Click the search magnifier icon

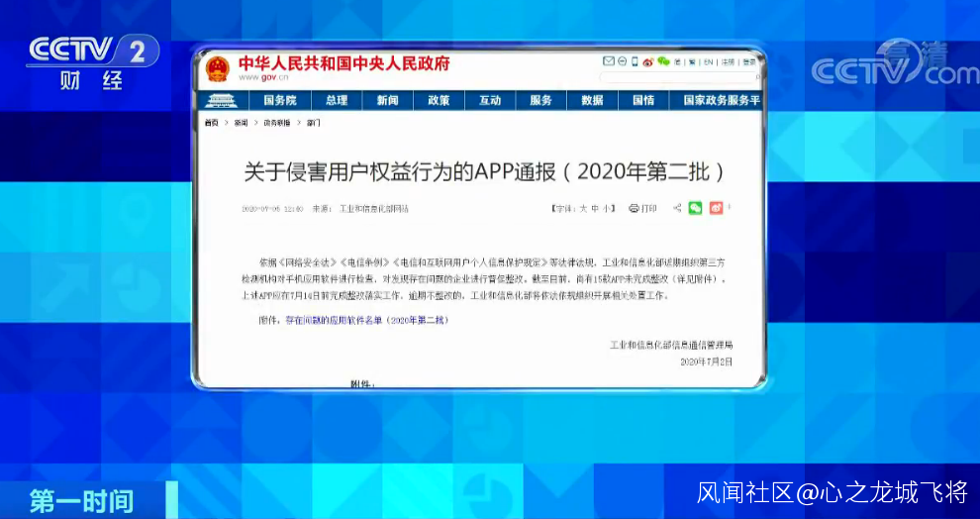click(757, 77)
